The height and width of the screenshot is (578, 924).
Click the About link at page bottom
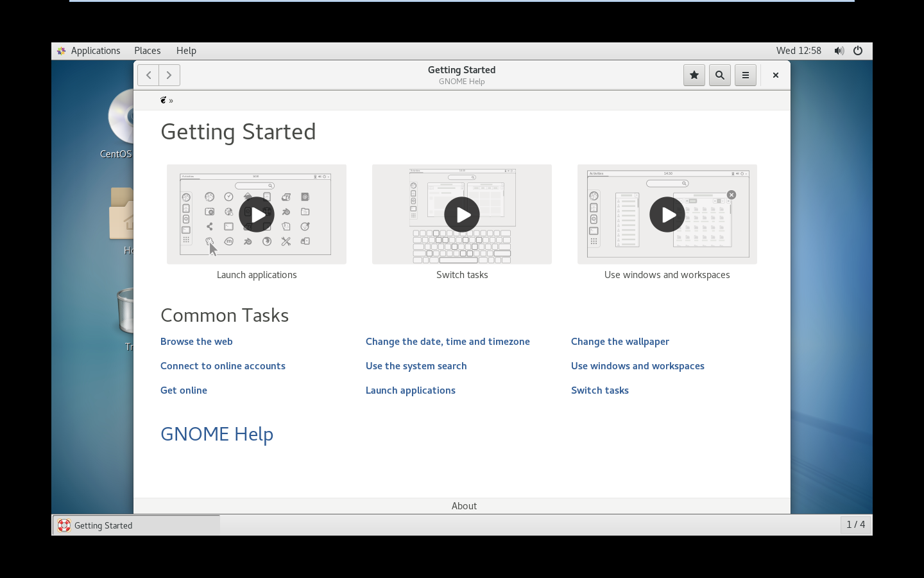[x=464, y=506]
